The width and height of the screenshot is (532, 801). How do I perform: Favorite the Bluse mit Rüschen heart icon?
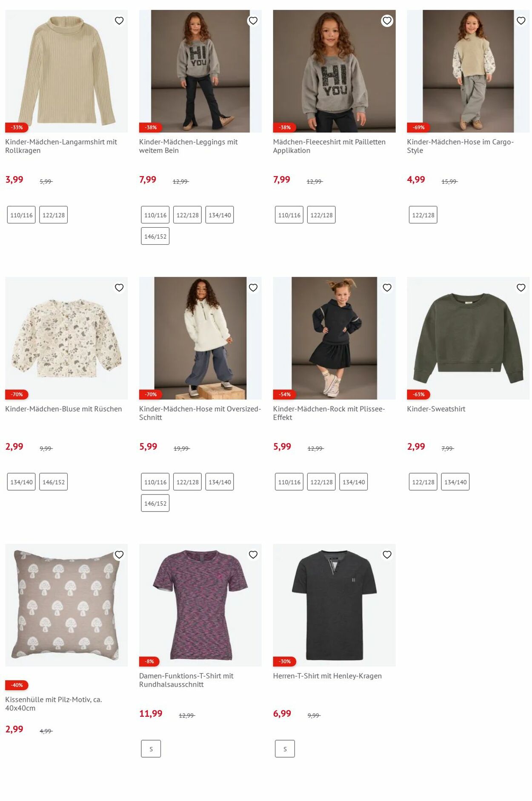click(119, 288)
